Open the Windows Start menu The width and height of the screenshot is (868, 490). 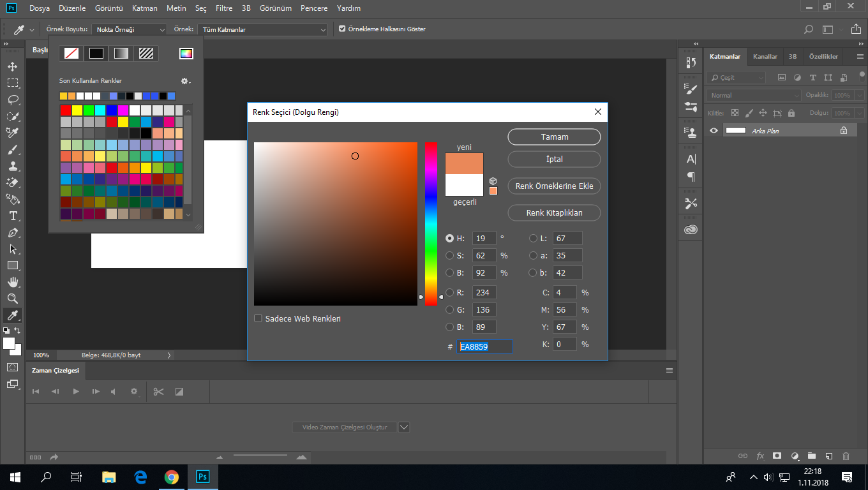15,477
